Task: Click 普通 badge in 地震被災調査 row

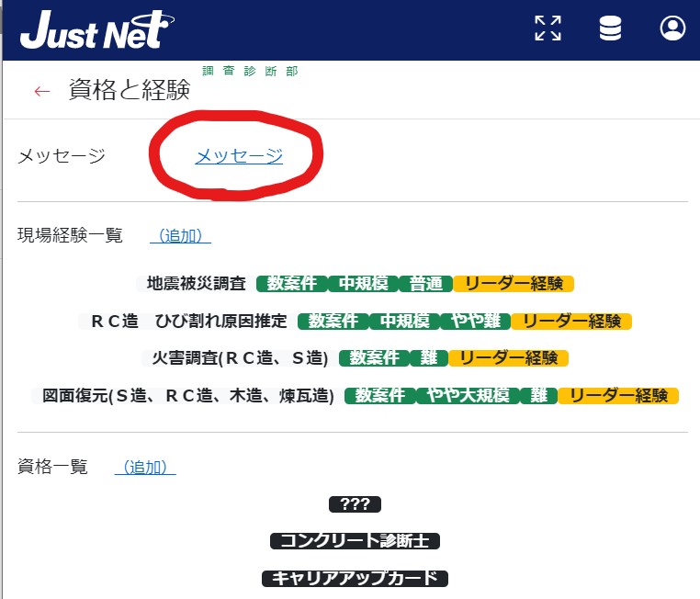Action: coord(426,284)
